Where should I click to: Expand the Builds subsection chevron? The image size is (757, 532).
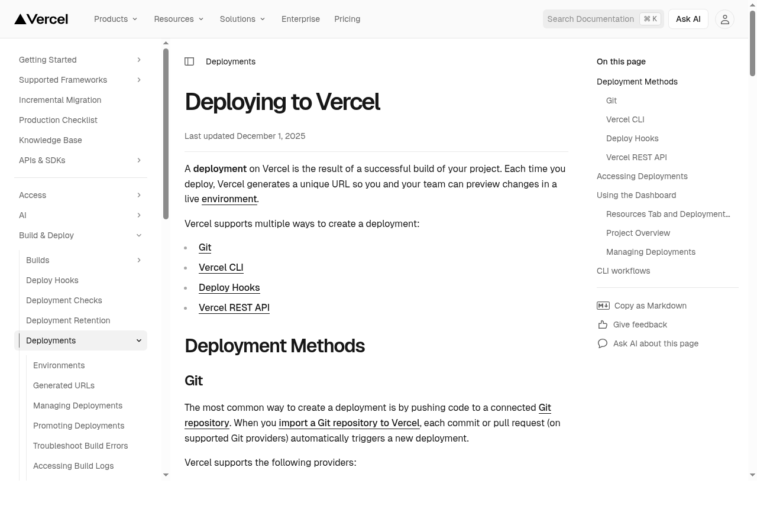click(139, 260)
